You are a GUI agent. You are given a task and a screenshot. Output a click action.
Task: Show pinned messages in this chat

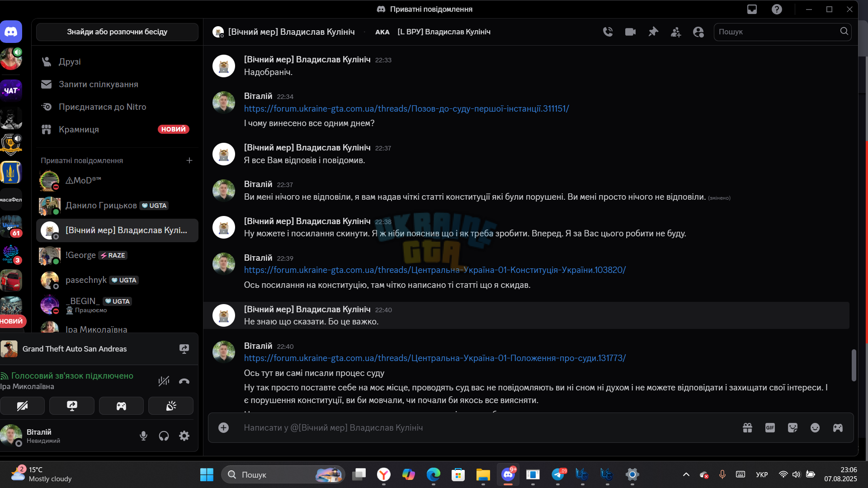coord(653,32)
